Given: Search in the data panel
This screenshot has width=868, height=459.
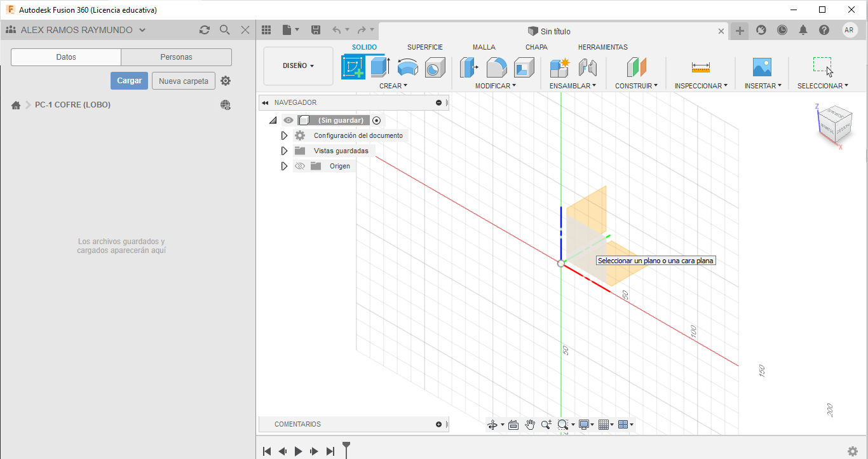Looking at the screenshot, I should click(224, 30).
